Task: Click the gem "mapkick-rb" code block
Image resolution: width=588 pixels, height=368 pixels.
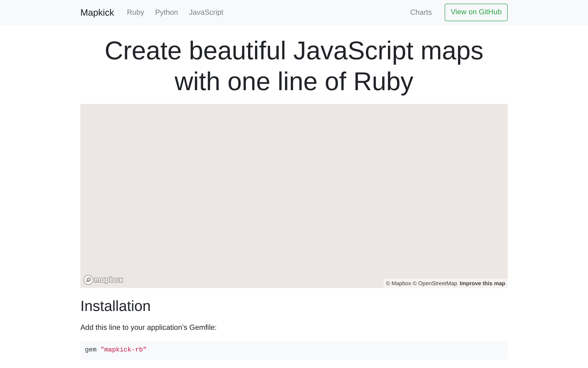Action: pos(294,350)
